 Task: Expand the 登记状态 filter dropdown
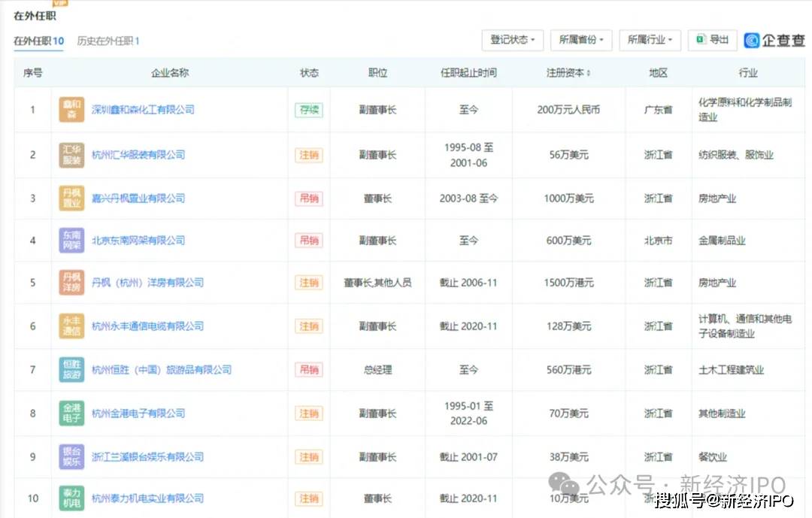pyautogui.click(x=513, y=40)
